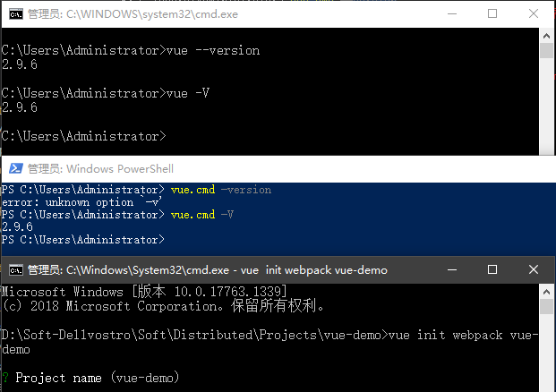
Task: Close the vue init webpack cmd window
Action: [x=534, y=269]
